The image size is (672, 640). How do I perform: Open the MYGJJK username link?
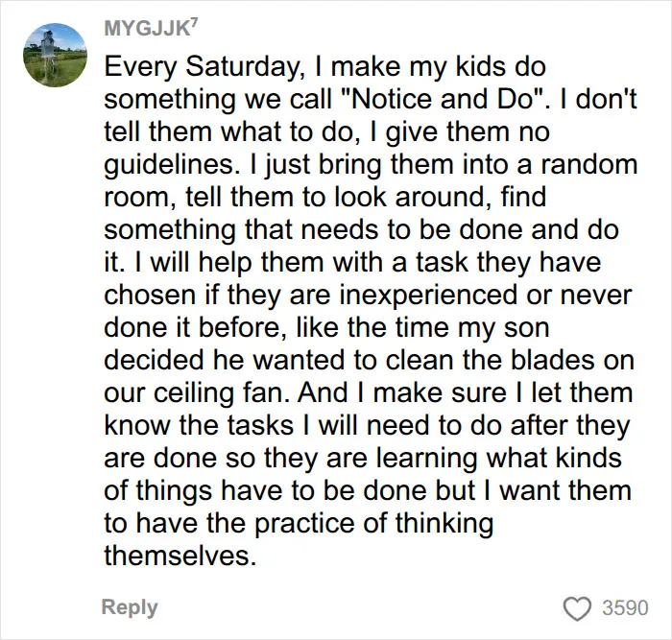click(147, 29)
